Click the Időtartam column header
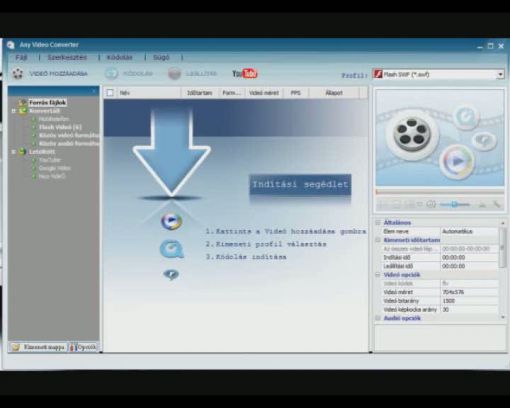Image resolution: width=510 pixels, height=408 pixels. [200, 93]
